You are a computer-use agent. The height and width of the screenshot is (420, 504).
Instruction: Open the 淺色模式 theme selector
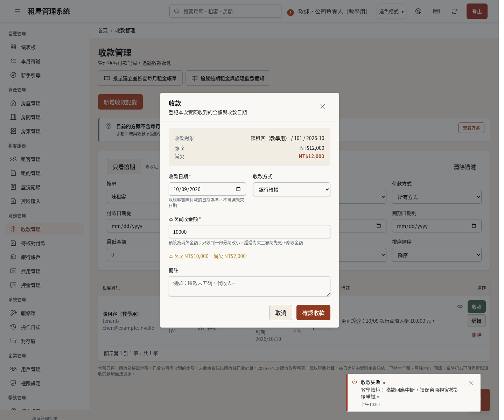click(391, 12)
